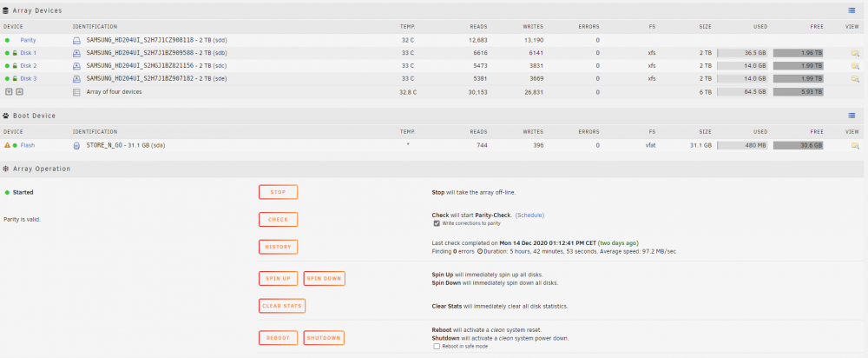Click the REBOOT button
Screen dimensions: 868x358
pos(278,338)
